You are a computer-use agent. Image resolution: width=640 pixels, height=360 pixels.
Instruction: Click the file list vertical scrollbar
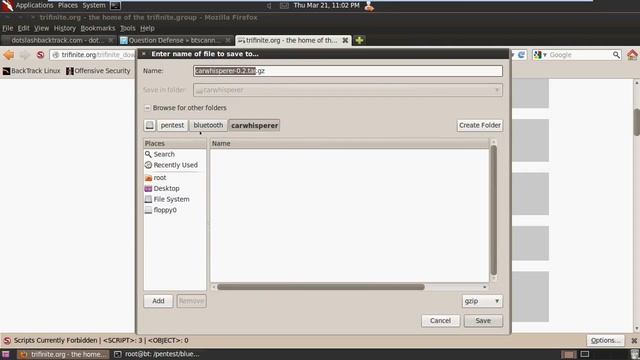(x=493, y=210)
